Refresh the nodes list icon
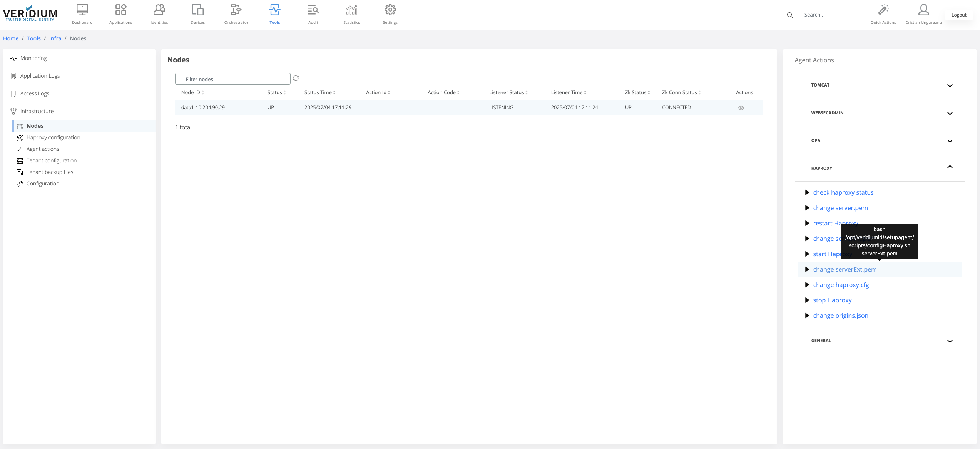The image size is (980, 449). [x=296, y=78]
